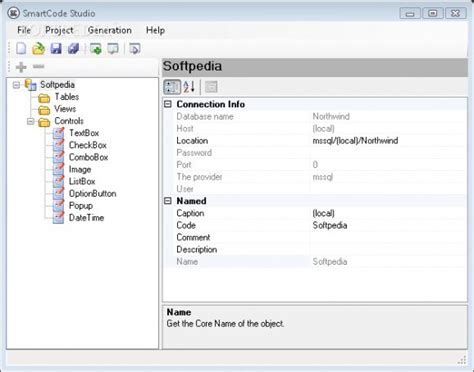Select Views in the tree

pyautogui.click(x=65, y=109)
